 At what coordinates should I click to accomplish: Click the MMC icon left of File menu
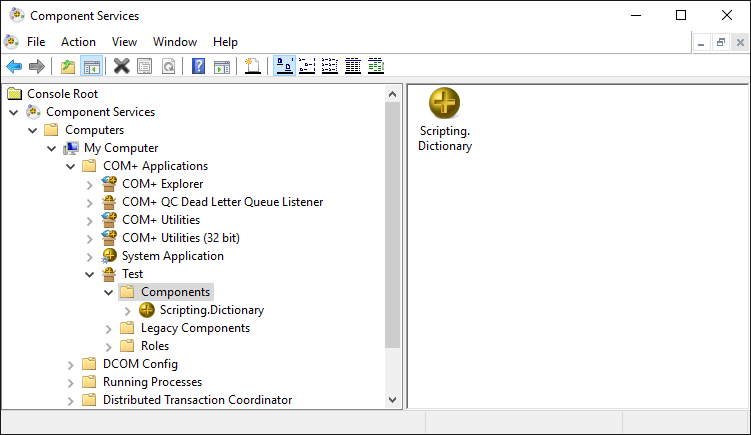[x=11, y=42]
